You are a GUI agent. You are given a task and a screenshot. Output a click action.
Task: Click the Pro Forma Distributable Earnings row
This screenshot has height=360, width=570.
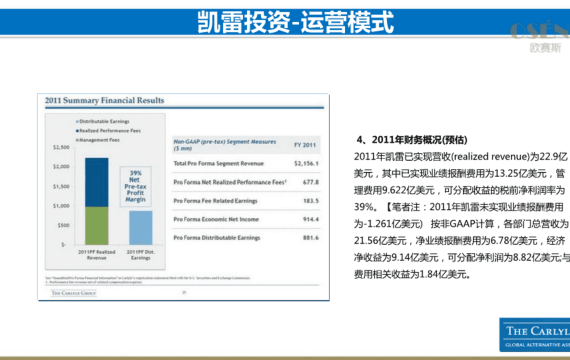246,238
